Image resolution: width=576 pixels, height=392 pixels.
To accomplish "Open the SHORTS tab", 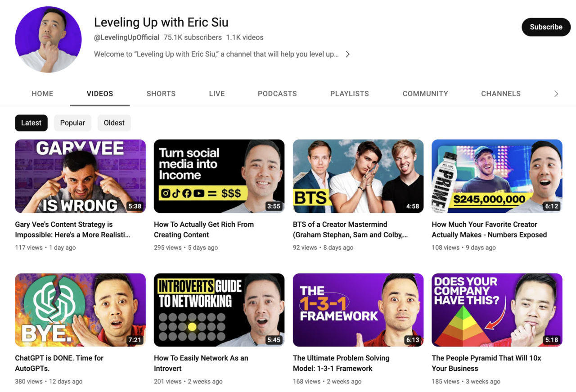I will (x=161, y=94).
